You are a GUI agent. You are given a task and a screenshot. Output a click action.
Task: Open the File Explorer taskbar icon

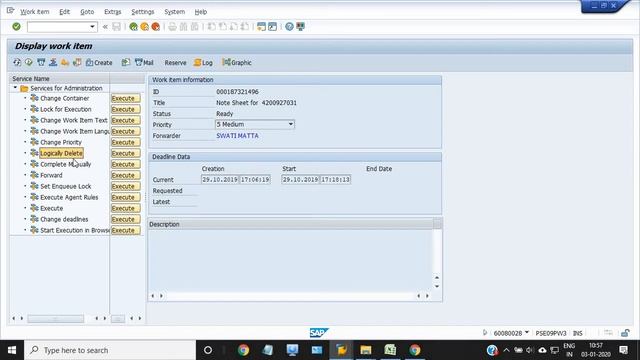tap(366, 350)
